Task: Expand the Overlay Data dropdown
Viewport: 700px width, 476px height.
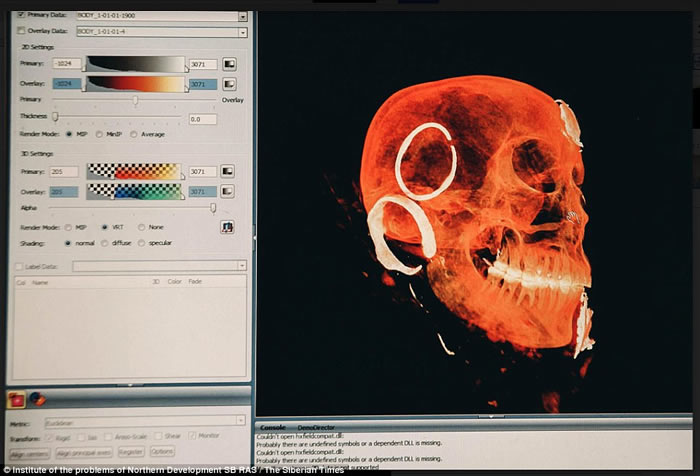Action: pos(243,32)
